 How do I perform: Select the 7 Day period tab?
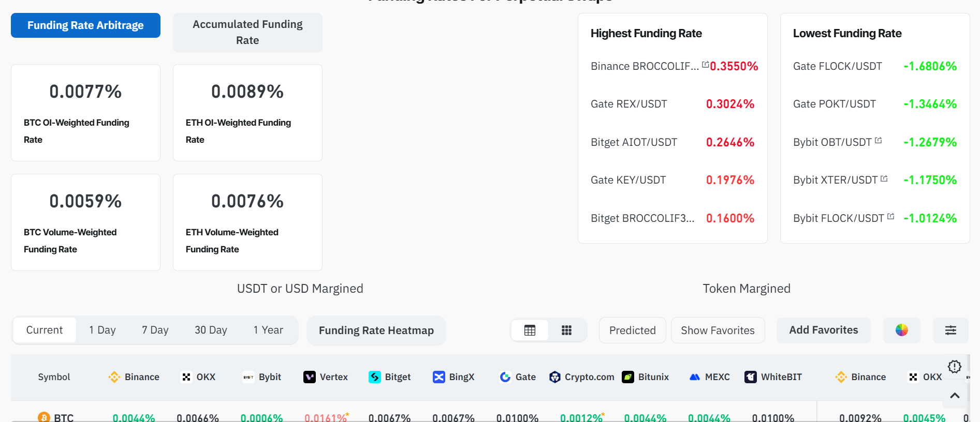click(x=155, y=330)
